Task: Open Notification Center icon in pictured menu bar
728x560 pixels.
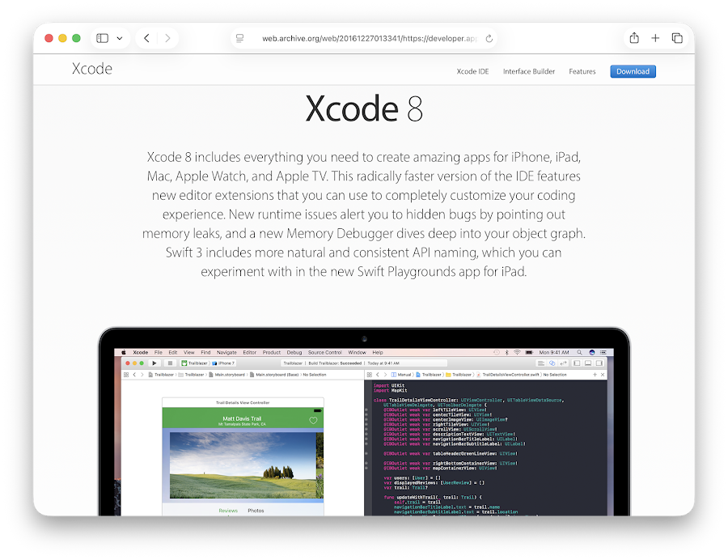Action: click(603, 353)
